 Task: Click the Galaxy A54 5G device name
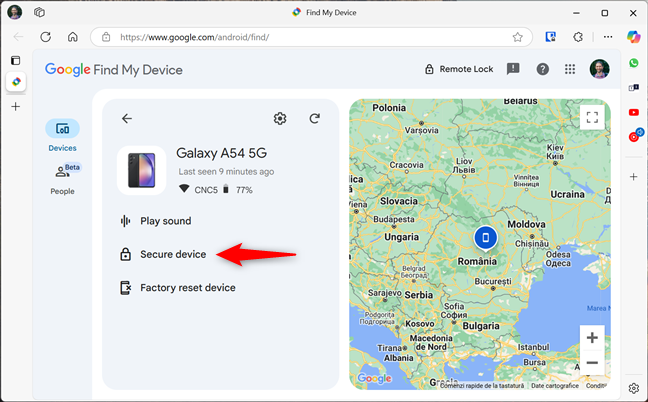(x=222, y=153)
